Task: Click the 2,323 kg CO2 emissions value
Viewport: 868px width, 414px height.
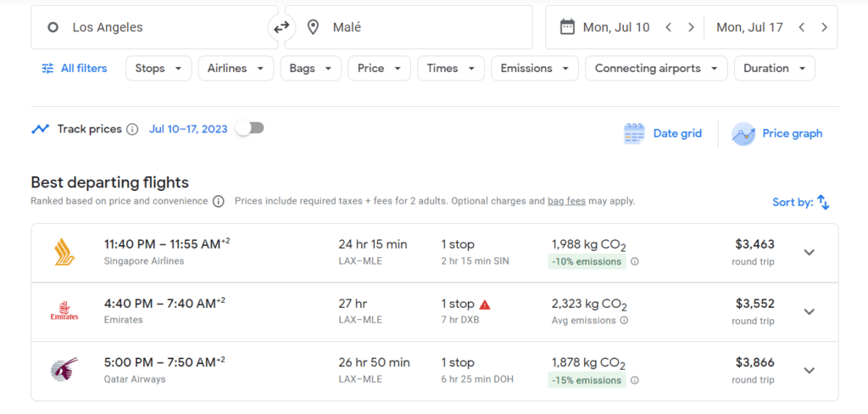Action: (589, 305)
